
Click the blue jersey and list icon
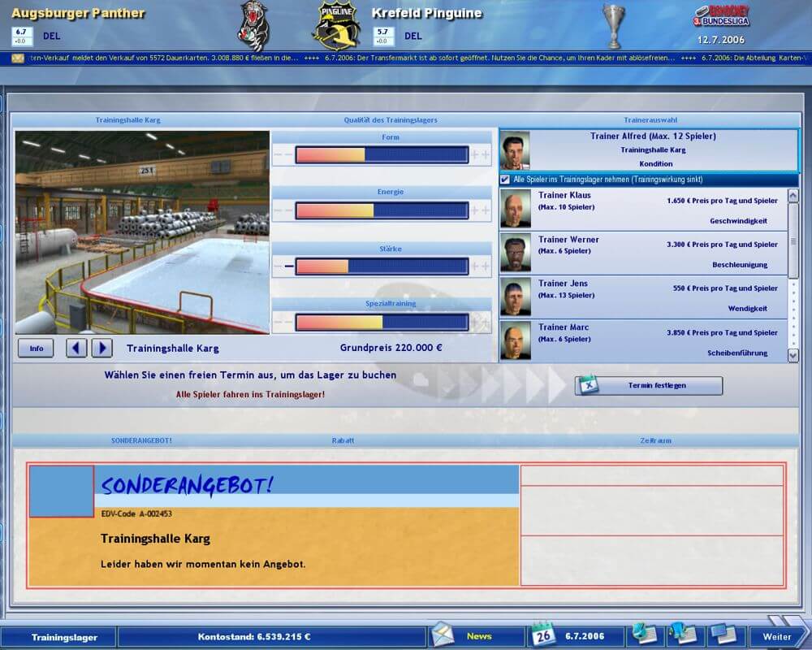click(x=683, y=635)
